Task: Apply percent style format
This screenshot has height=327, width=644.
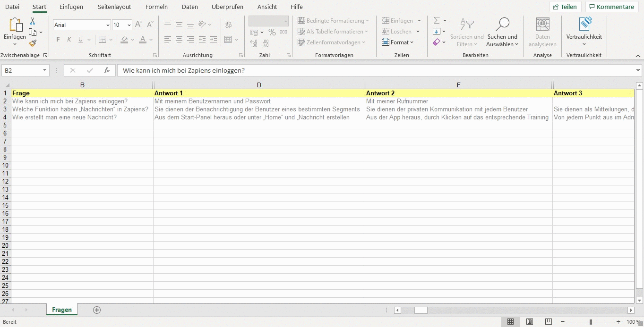Action: coord(272,32)
